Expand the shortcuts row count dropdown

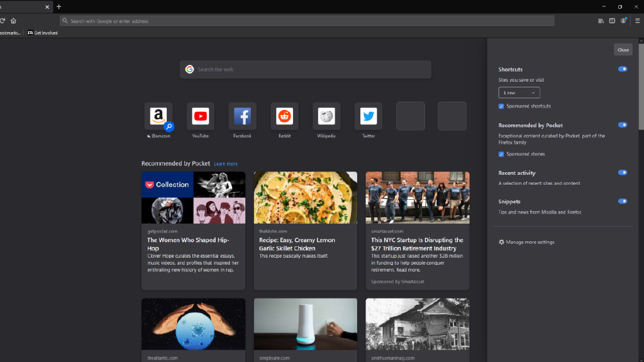click(x=519, y=92)
